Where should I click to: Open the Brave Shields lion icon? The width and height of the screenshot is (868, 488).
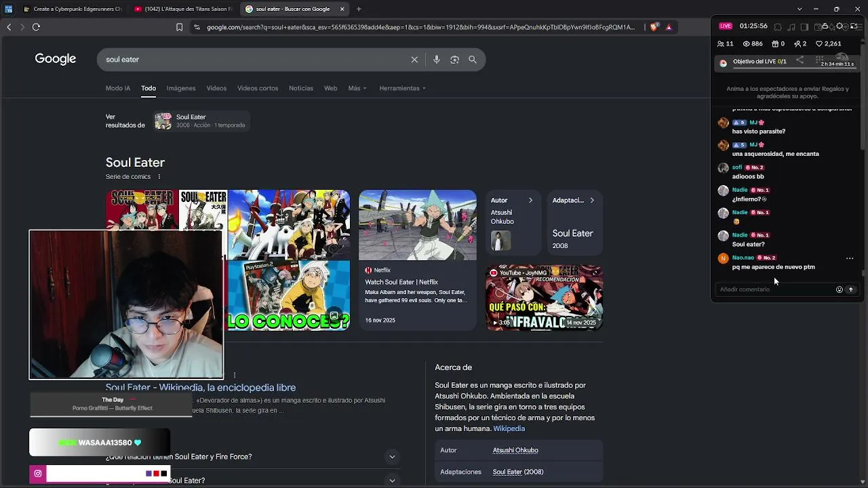point(654,27)
